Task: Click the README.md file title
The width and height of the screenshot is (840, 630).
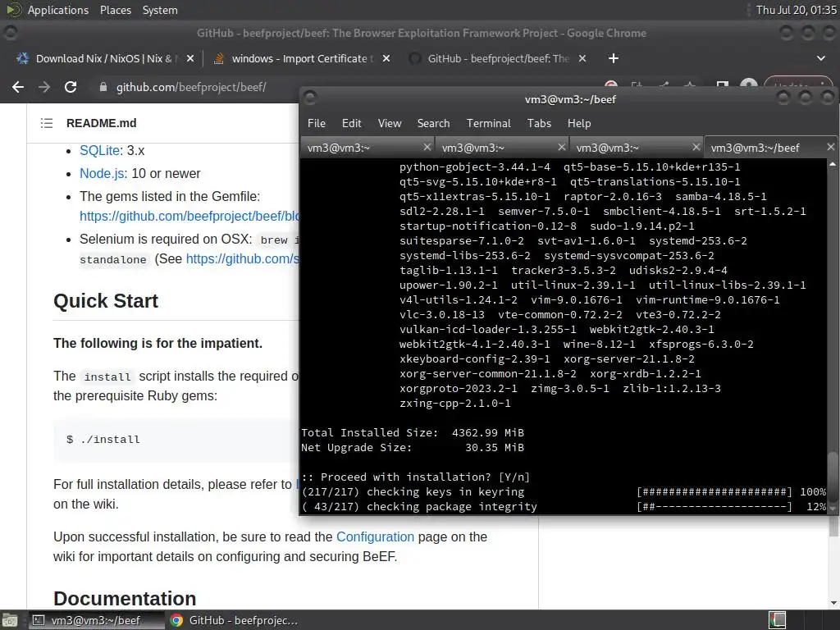Action: coord(101,123)
